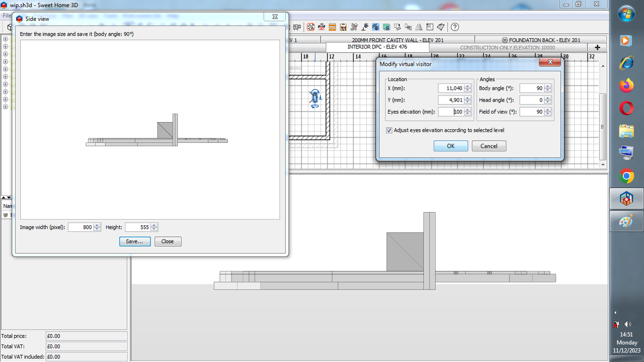Increase Image width using its stepper arrow
644x362 pixels.
point(97,225)
